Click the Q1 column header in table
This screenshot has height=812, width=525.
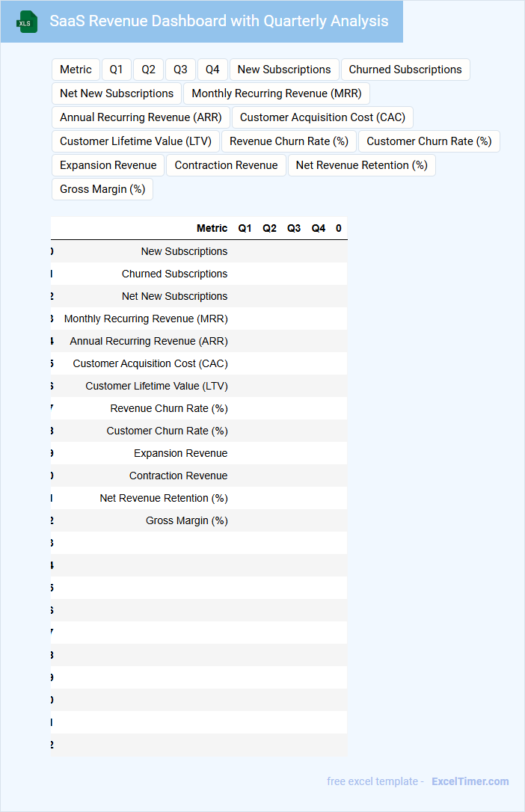pos(245,228)
